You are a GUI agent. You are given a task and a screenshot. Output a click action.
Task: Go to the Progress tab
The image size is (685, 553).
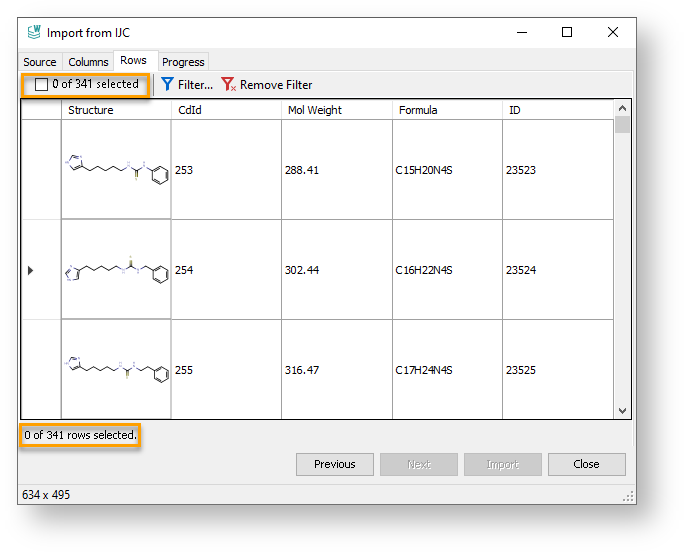(183, 62)
